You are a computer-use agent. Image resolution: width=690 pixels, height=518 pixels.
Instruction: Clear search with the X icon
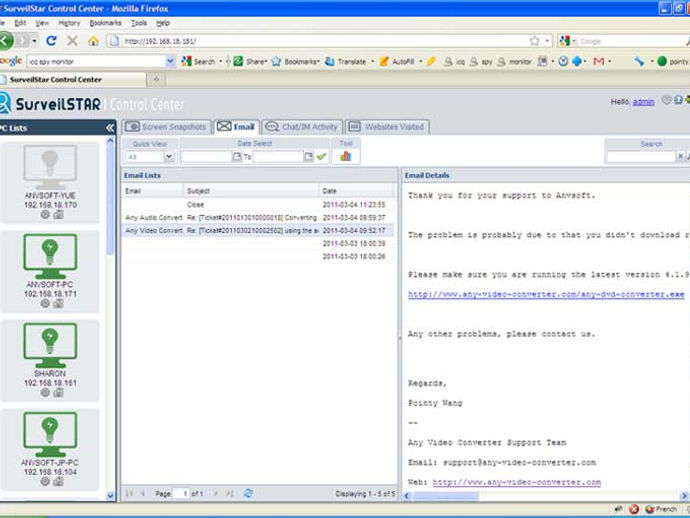(680, 156)
